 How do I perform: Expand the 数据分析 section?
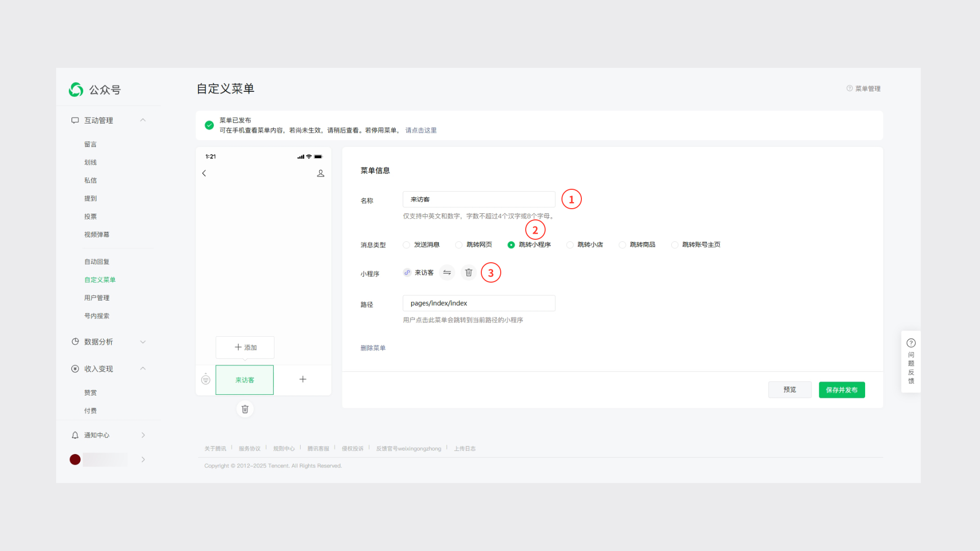click(x=143, y=342)
